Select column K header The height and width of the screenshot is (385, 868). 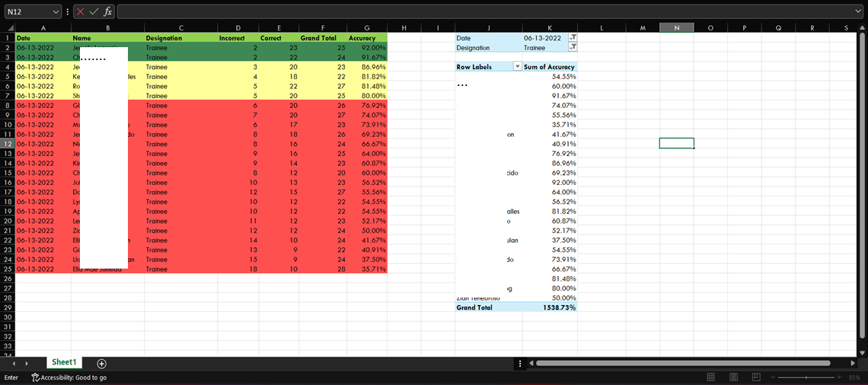pyautogui.click(x=550, y=27)
